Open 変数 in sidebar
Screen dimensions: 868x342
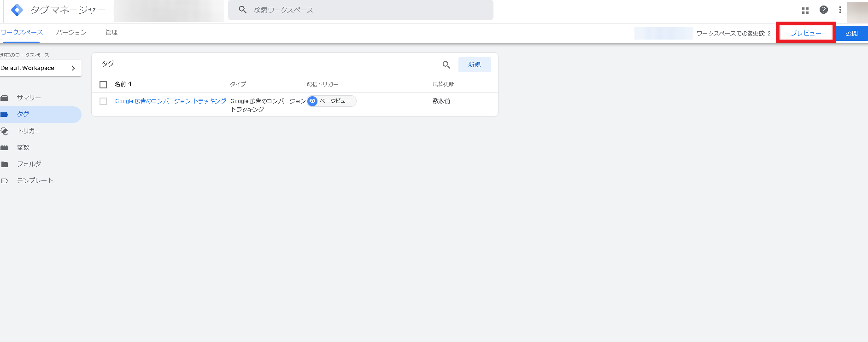[23, 147]
